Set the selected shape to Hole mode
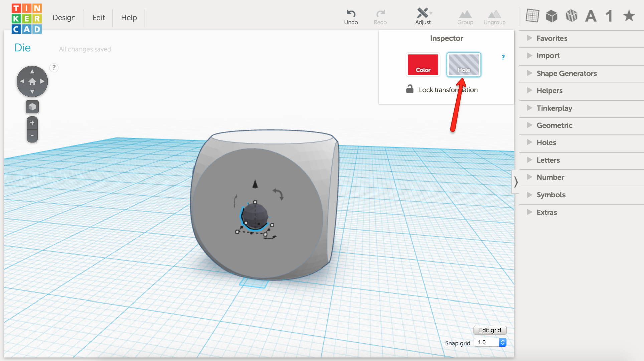644x361 pixels. coord(464,65)
